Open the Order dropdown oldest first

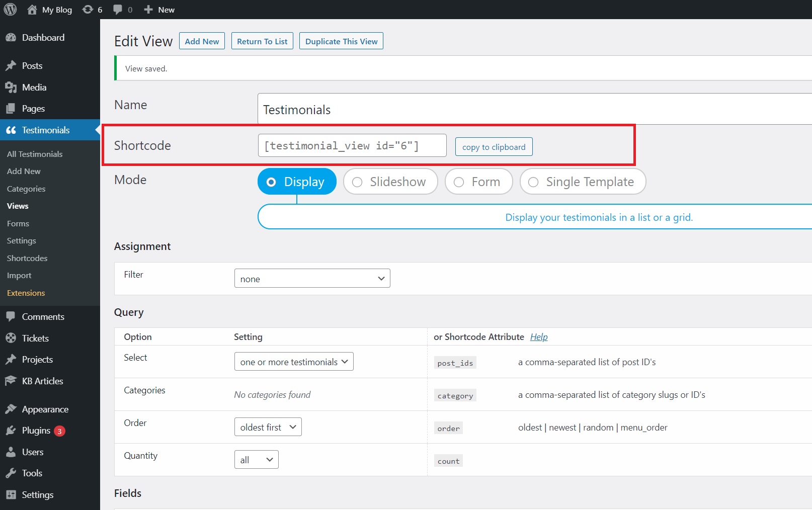coord(268,427)
